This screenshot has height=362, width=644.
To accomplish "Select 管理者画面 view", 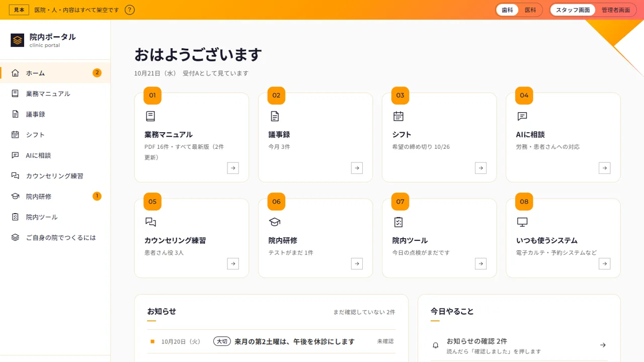I will (616, 10).
